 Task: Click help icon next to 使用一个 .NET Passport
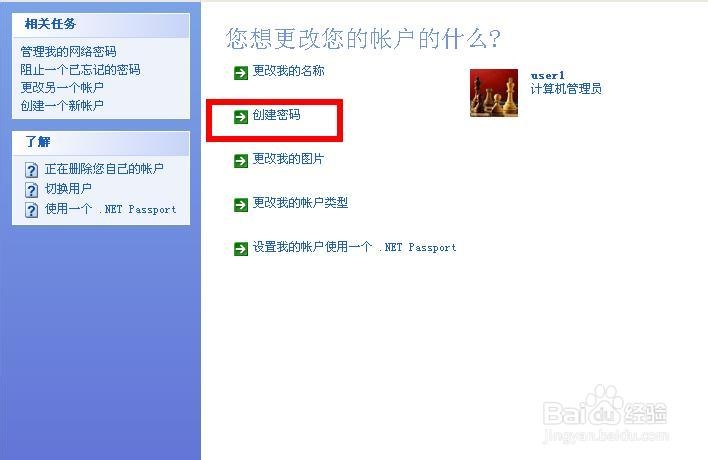click(31, 210)
